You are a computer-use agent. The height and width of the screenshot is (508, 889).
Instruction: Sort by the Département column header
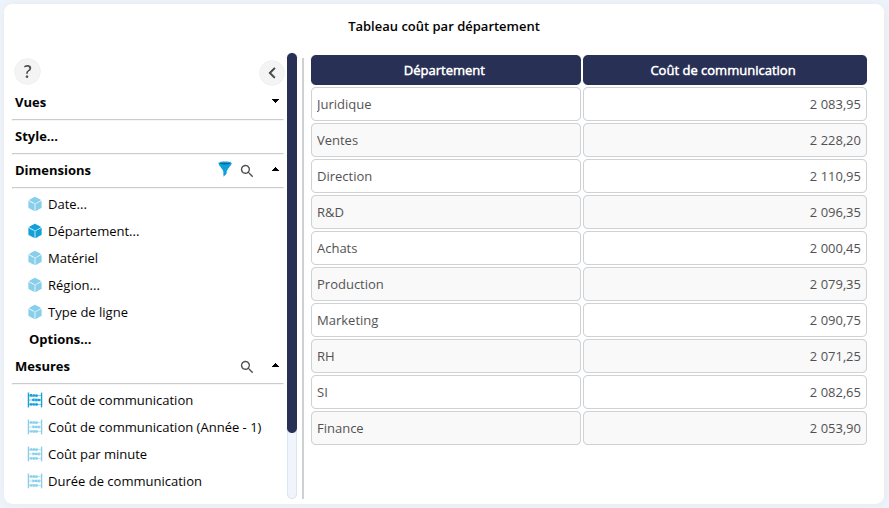point(445,70)
